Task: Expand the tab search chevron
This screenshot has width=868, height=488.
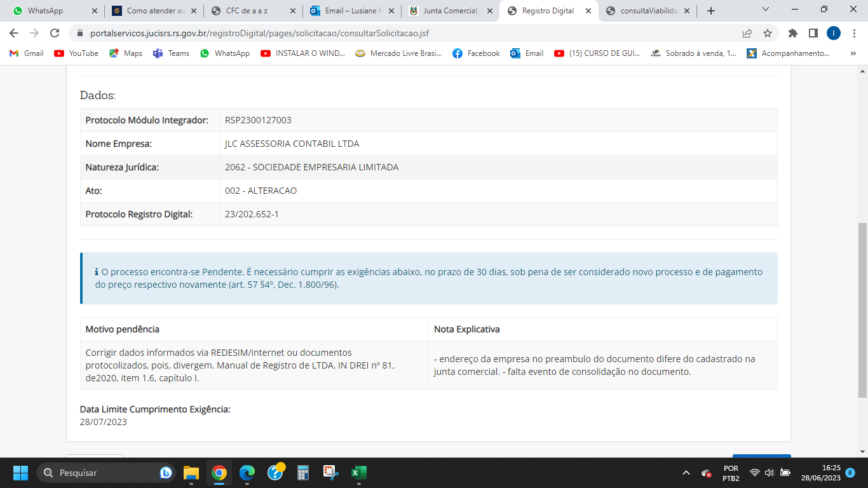Action: click(x=765, y=10)
